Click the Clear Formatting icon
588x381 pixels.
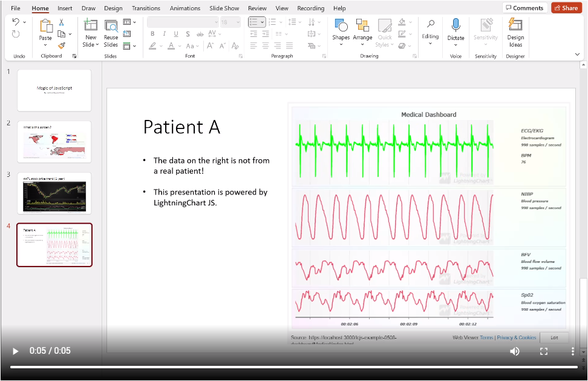235,46
